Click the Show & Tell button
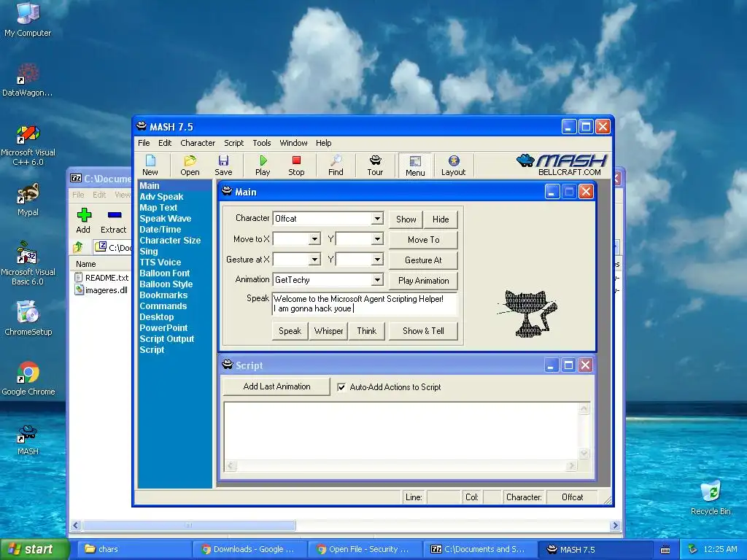 click(424, 331)
